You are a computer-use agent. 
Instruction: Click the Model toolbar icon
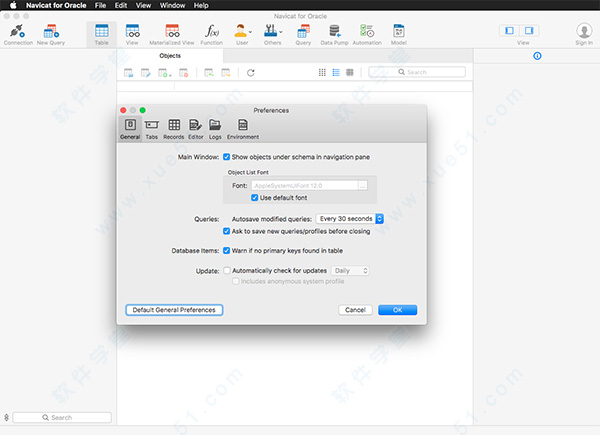[399, 34]
